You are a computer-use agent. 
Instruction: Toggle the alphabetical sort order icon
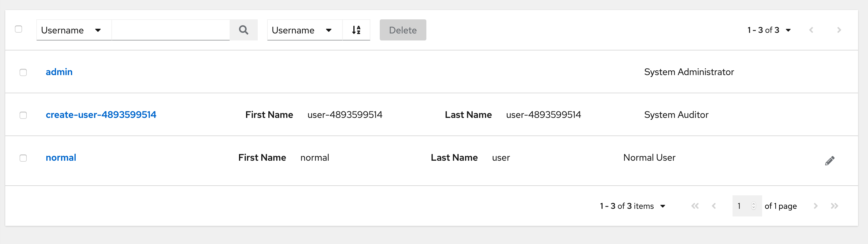coord(356,30)
